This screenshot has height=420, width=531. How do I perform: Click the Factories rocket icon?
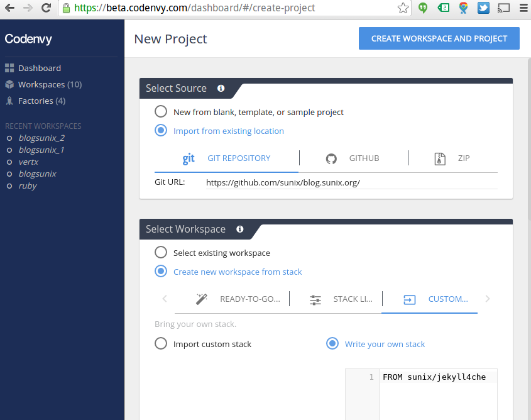tap(9, 101)
